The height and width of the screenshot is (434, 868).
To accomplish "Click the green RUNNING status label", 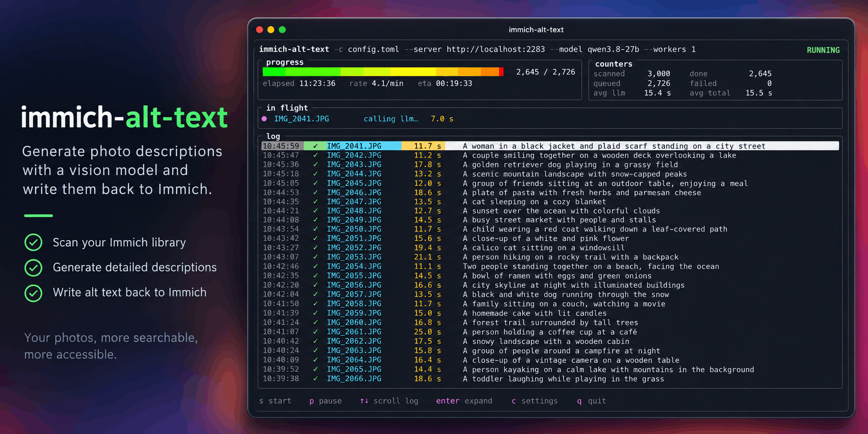I will (823, 50).
